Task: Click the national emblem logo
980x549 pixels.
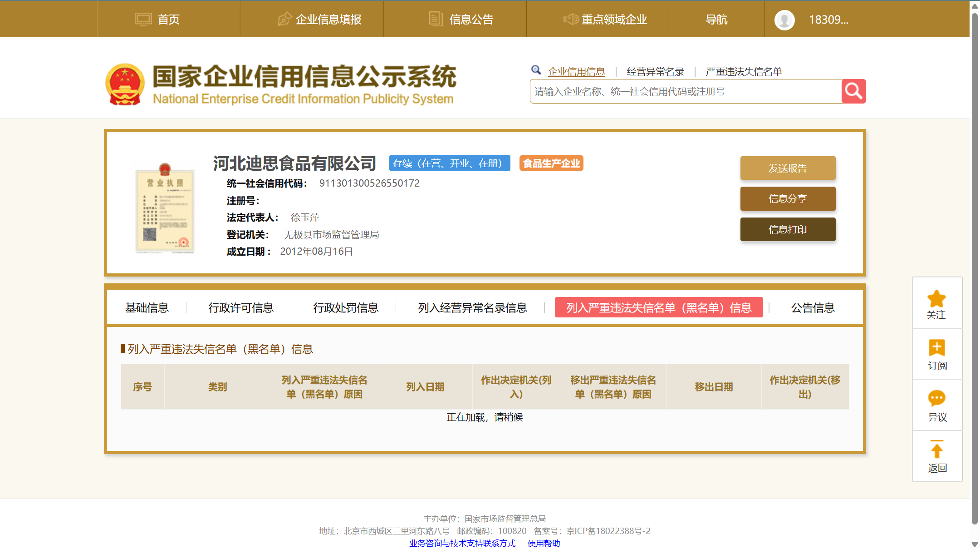Action: click(x=125, y=84)
